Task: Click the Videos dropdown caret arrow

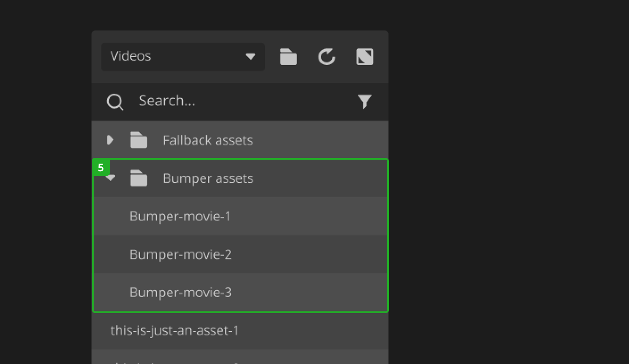Action: 251,57
